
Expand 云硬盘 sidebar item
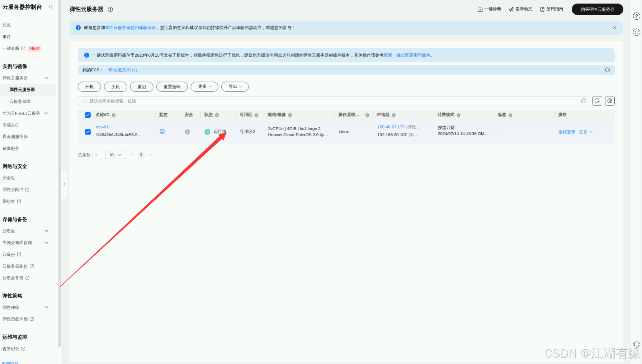click(46, 231)
